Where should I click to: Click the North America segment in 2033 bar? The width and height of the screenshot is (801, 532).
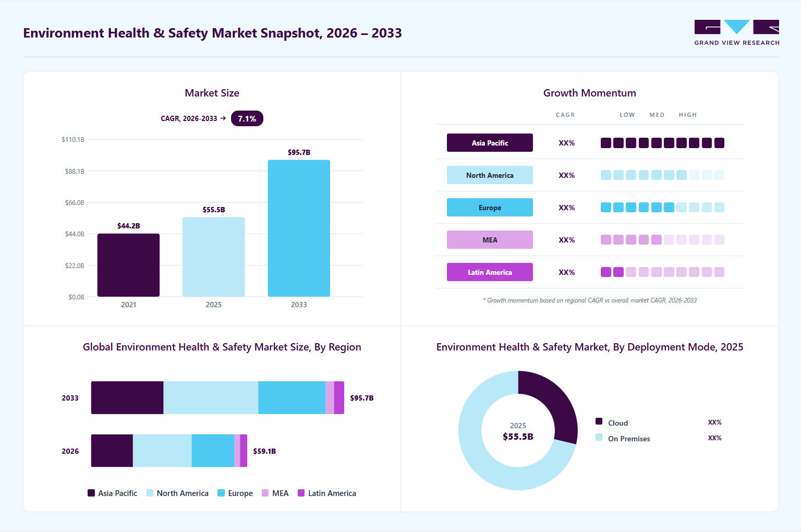pyautogui.click(x=211, y=397)
